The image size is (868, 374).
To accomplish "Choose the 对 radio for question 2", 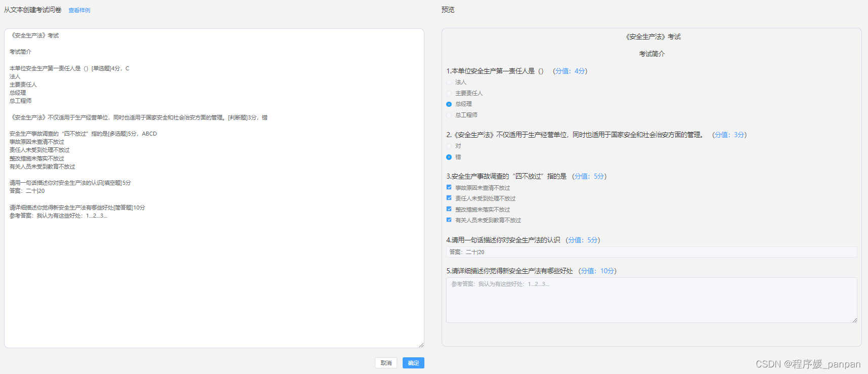I will tap(449, 146).
